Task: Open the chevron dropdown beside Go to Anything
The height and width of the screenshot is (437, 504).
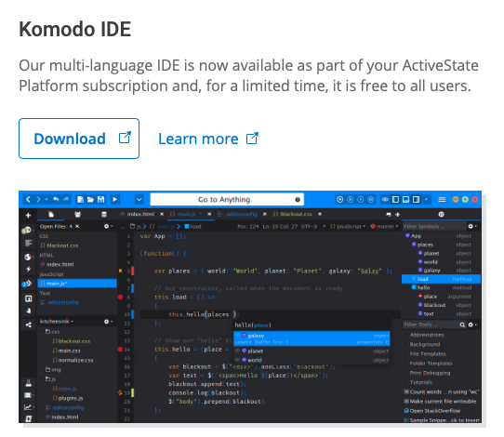Action: (x=139, y=200)
